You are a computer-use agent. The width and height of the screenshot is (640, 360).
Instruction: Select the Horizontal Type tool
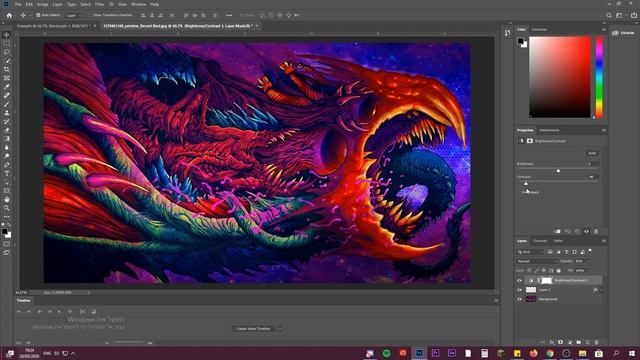[x=7, y=173]
